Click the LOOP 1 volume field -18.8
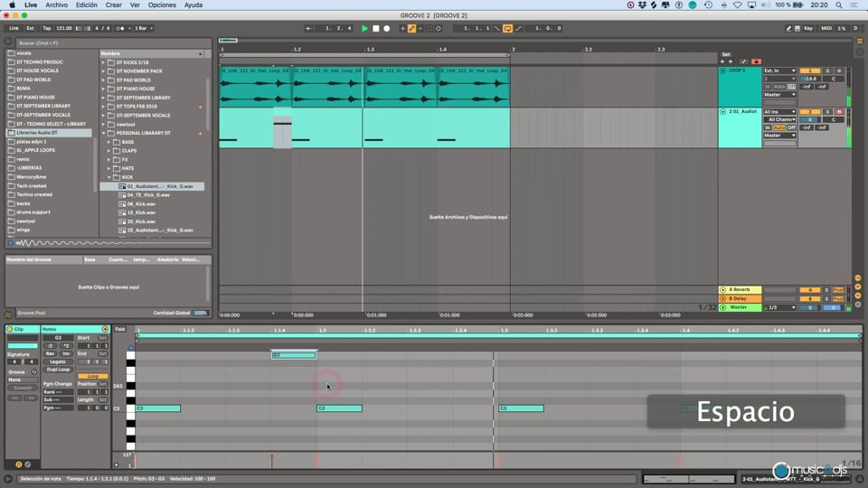 coord(810,80)
